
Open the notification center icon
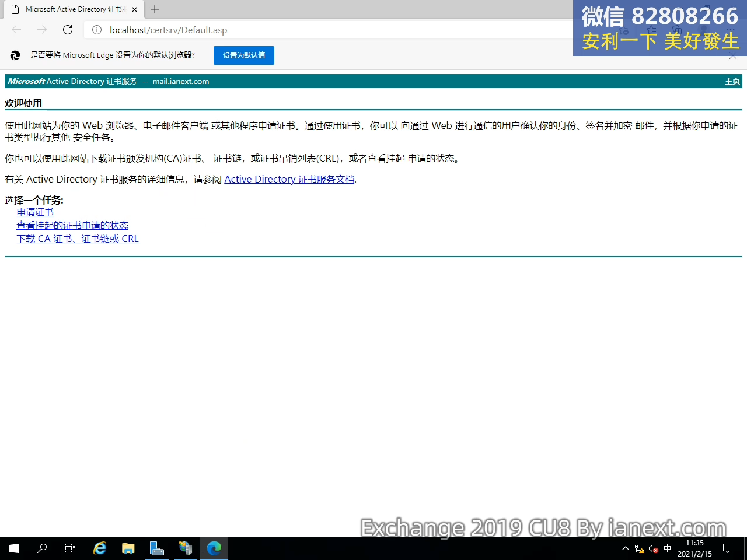[728, 548]
